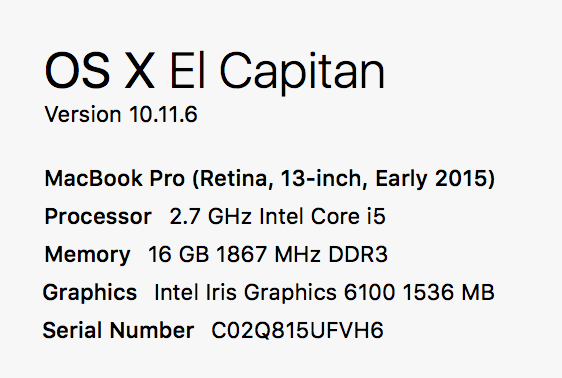
Task: Click "Early 2015" in the model line
Action: (432, 178)
